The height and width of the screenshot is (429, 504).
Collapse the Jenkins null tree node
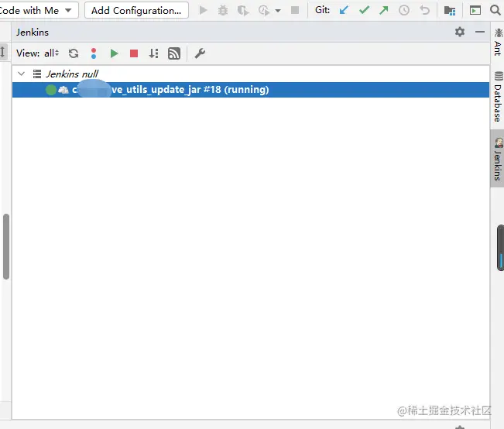[x=22, y=74]
